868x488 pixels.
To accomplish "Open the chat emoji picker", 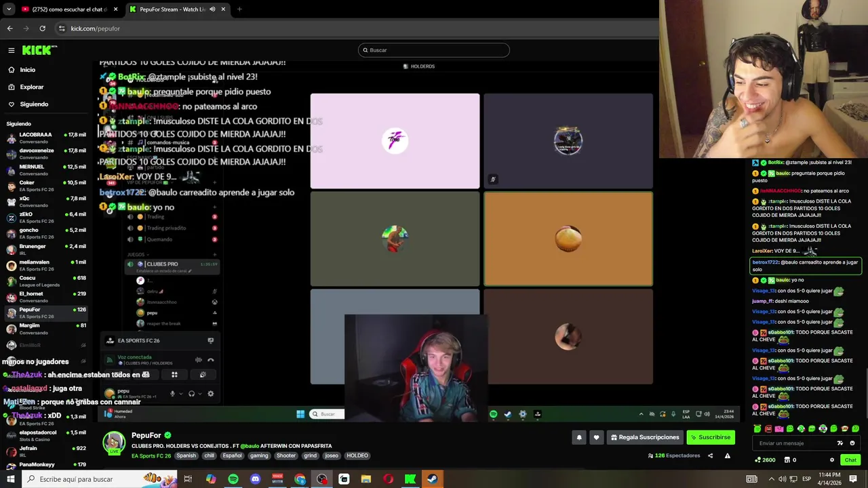I will coord(852,443).
